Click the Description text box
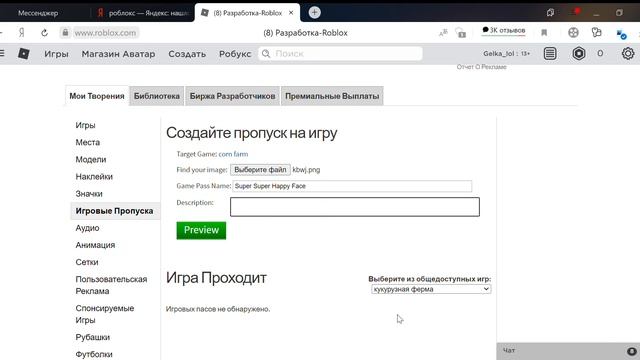Screen dimensions: 640x360 (355, 207)
